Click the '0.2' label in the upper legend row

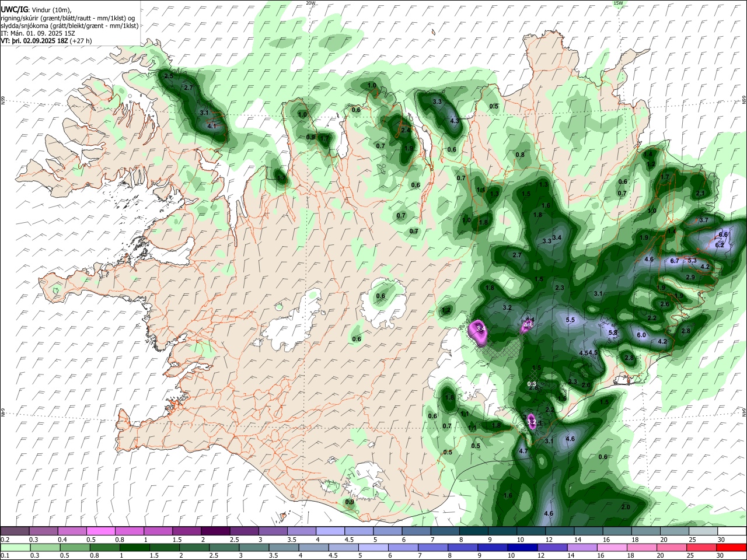(x=5, y=540)
